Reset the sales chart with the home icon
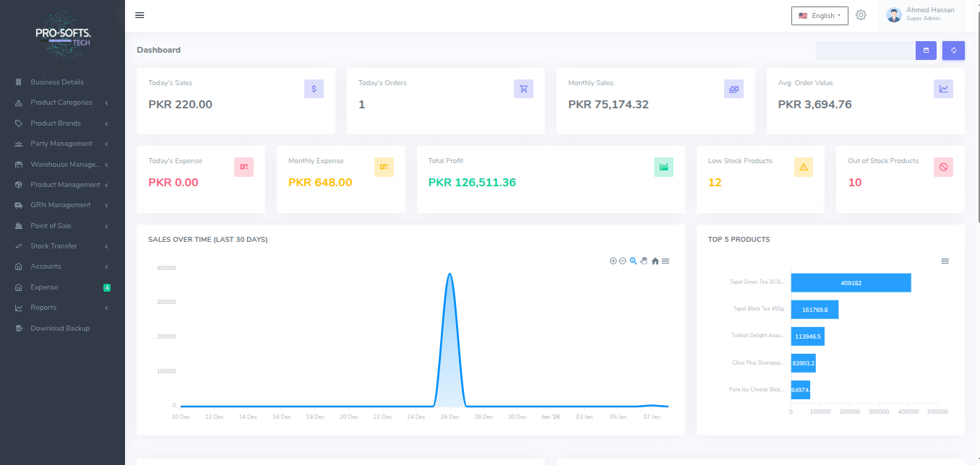980x465 pixels. pos(655,261)
